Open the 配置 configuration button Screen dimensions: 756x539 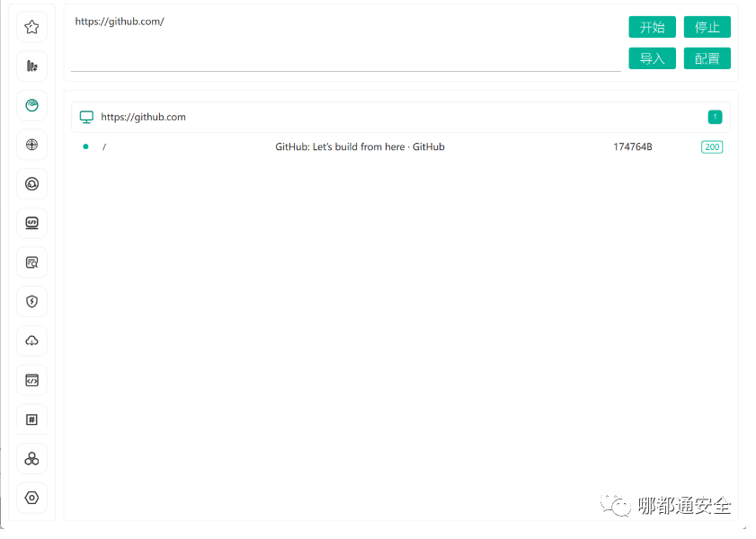[707, 58]
